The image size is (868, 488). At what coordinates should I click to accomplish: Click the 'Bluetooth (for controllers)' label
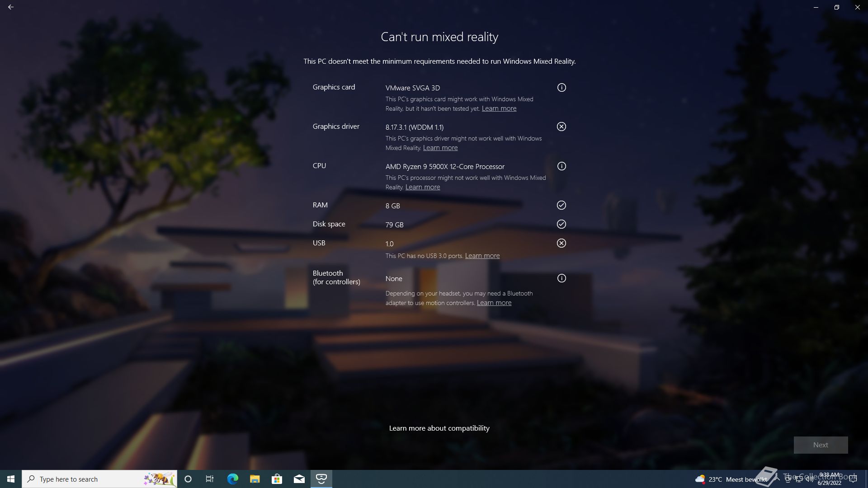coord(336,277)
